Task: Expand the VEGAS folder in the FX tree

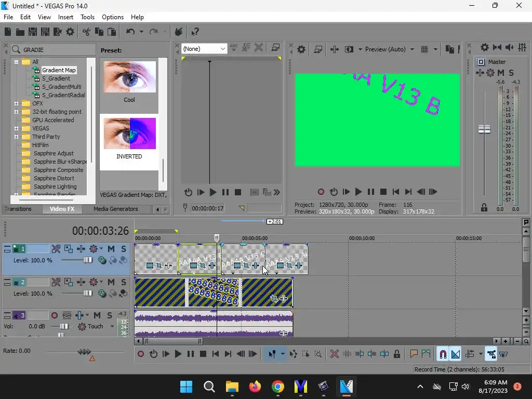Action: pos(16,128)
